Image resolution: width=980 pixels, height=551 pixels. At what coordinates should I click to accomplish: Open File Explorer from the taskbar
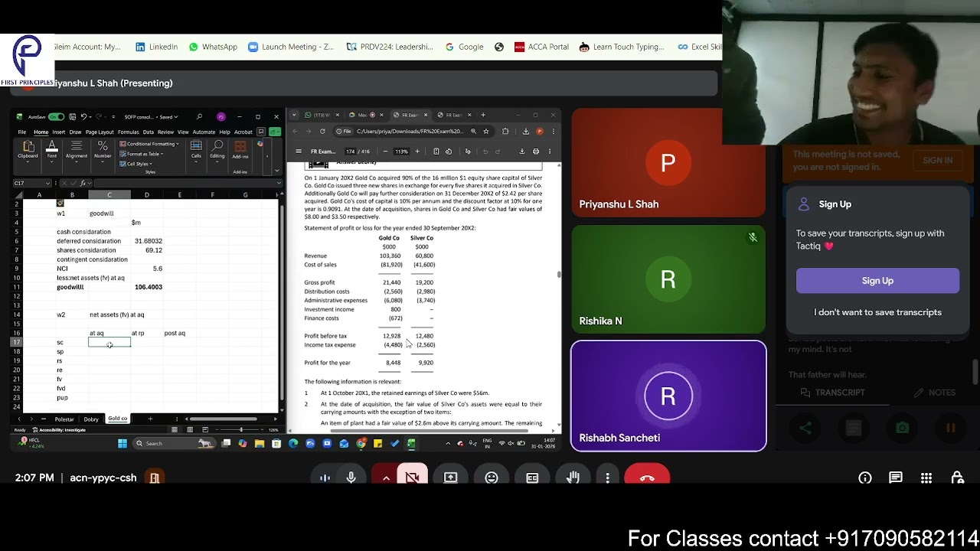point(260,443)
